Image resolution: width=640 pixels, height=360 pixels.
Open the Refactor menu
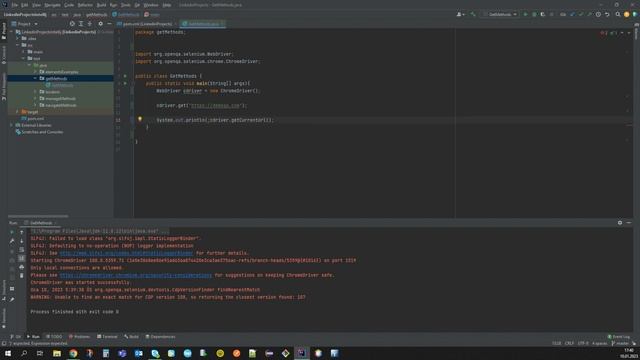85,5
